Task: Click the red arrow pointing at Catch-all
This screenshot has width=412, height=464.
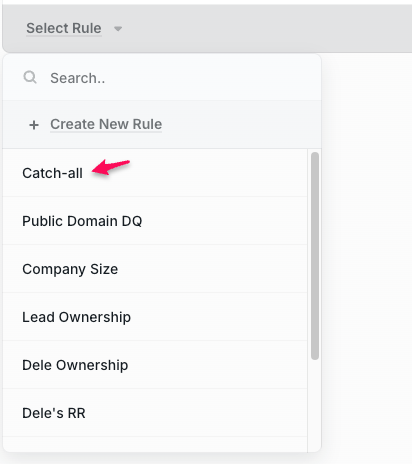Action: coord(111,166)
